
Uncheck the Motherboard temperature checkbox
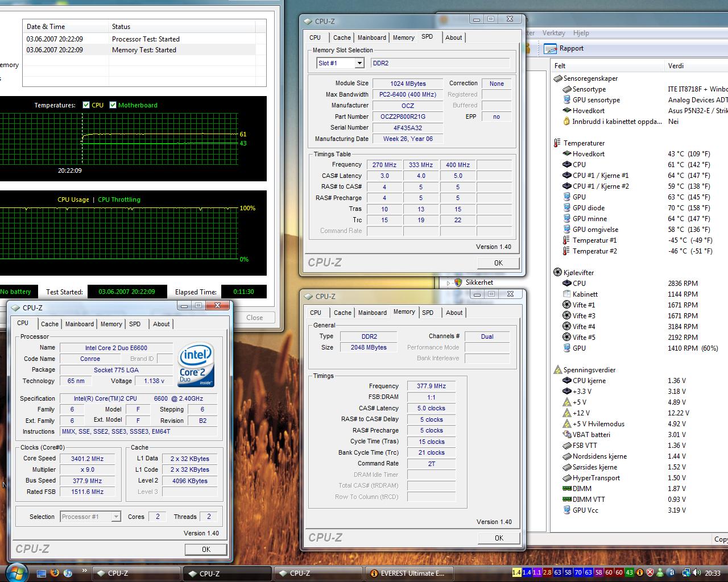113,105
